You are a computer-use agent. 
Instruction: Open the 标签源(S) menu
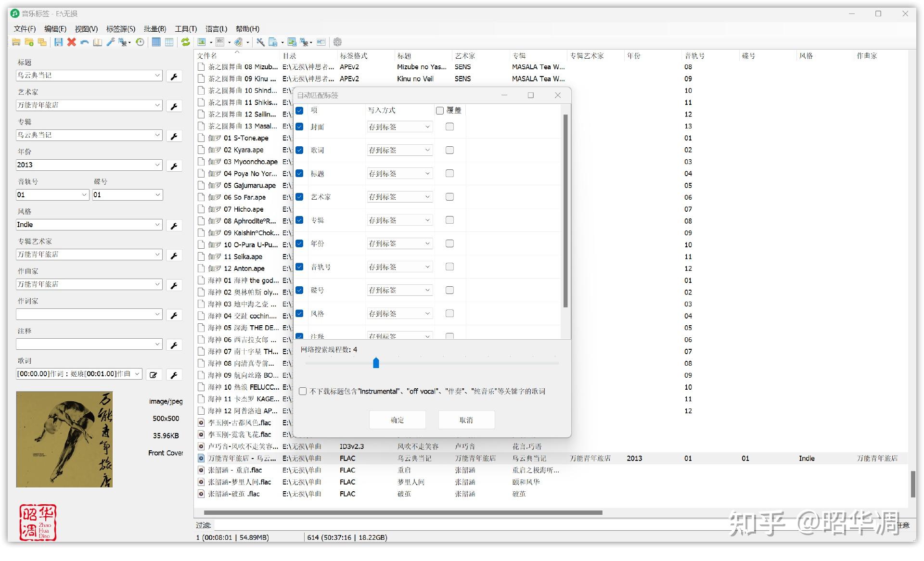click(x=120, y=29)
